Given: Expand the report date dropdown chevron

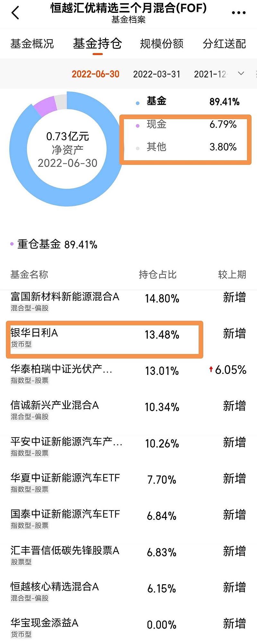Looking at the screenshot, I should click(240, 74).
